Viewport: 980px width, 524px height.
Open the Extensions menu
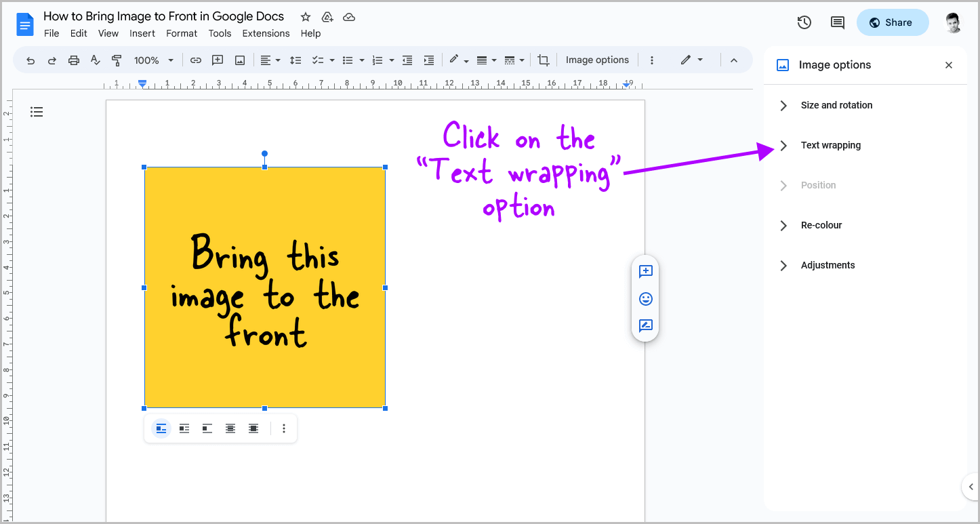point(266,33)
